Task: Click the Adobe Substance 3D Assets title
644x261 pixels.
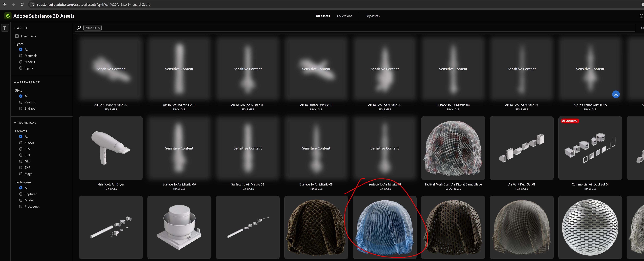Action: [x=44, y=16]
